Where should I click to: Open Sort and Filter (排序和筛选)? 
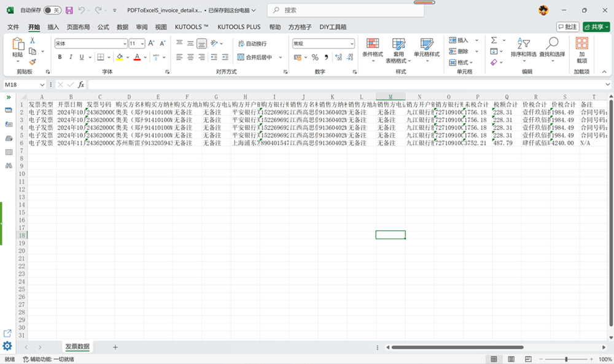click(524, 50)
